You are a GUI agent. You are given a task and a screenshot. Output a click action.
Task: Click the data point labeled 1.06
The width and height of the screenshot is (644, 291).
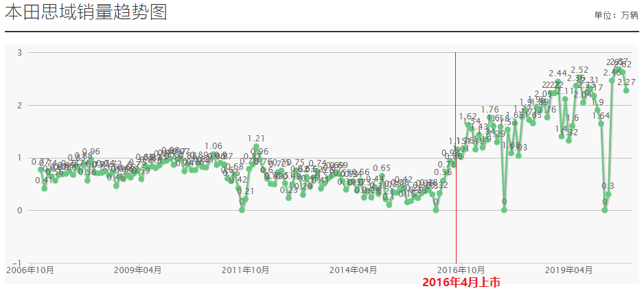pos(213,154)
